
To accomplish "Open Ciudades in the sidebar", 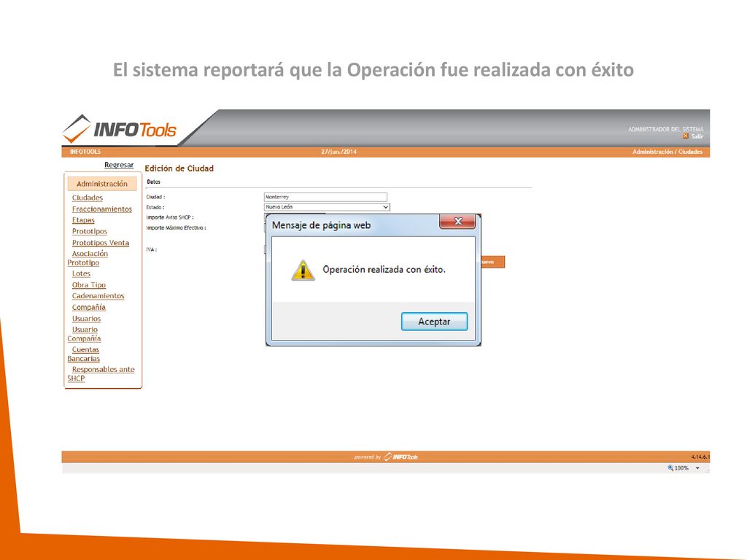I will tap(88, 198).
